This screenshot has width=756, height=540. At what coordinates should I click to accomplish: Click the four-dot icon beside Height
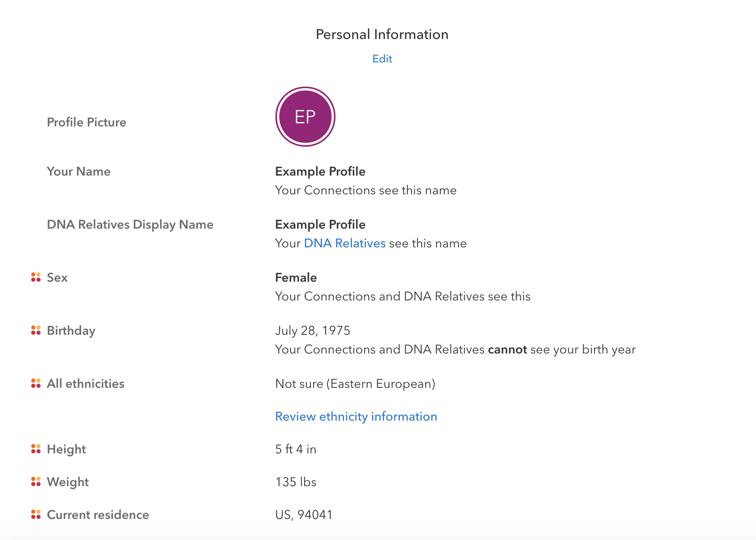click(x=36, y=449)
